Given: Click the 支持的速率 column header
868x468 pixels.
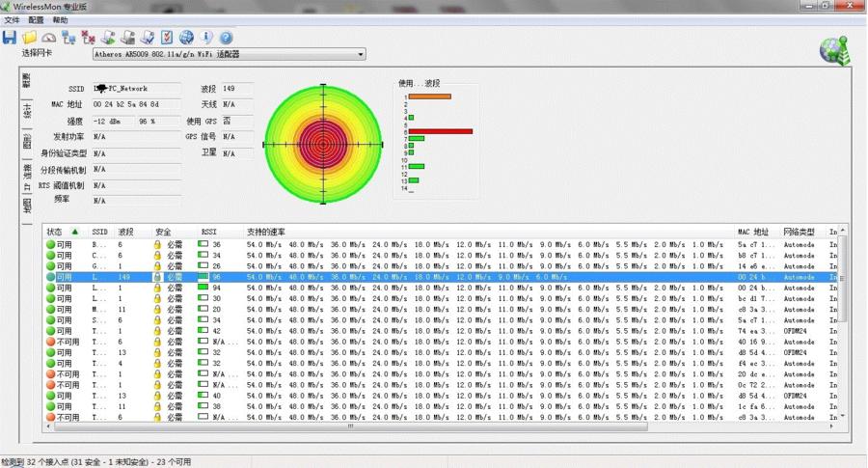Looking at the screenshot, I should 489,232.
